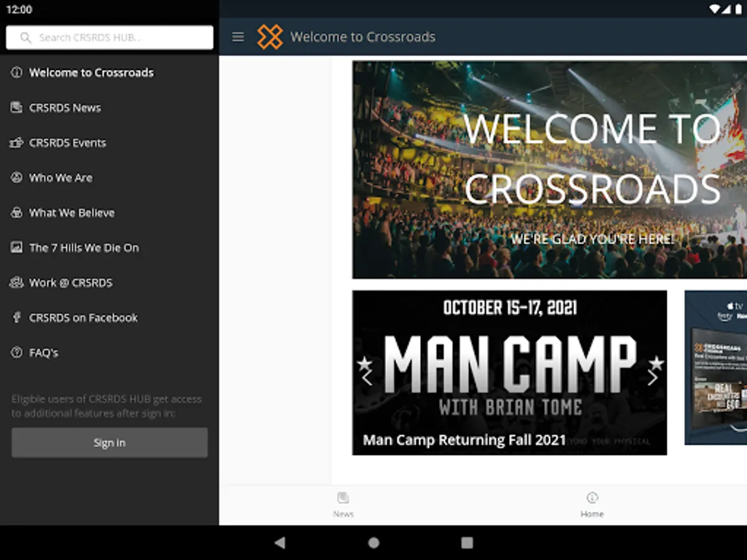
Task: Click the icon beside What We Believe
Action: [17, 213]
